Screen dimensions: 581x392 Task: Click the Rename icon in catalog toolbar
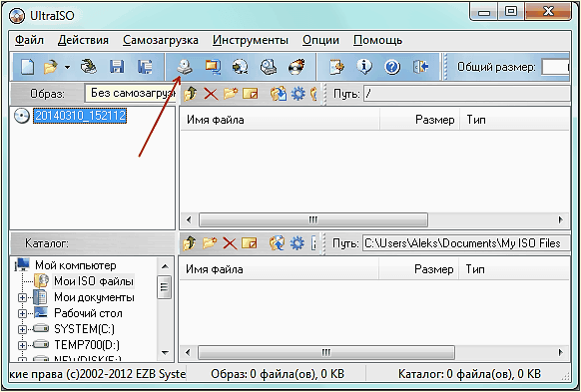pyautogui.click(x=249, y=243)
